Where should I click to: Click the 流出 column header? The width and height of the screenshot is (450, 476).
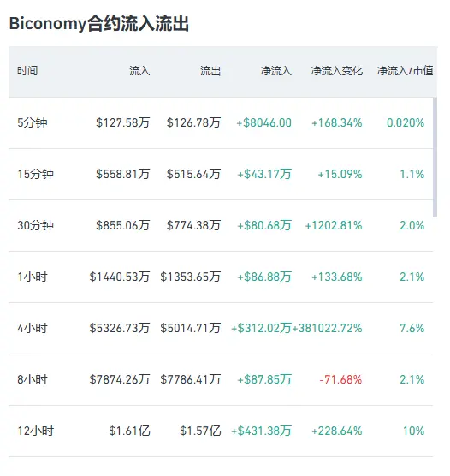210,71
